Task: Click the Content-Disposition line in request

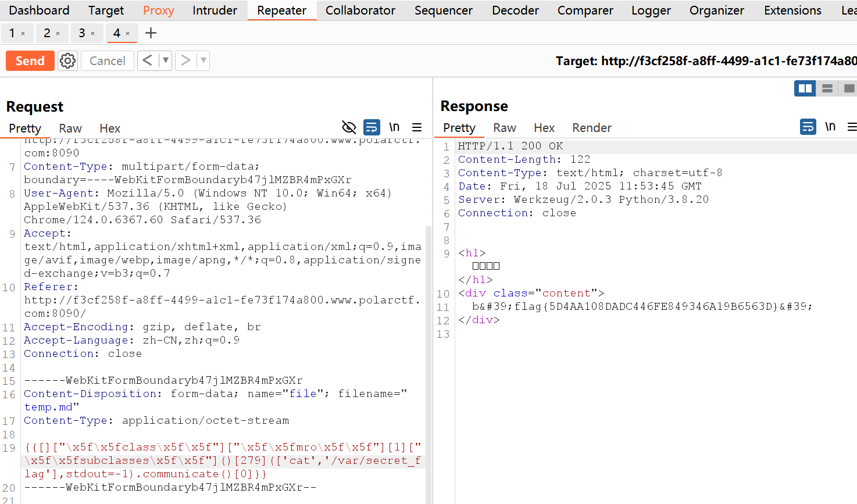Action: pos(215,400)
